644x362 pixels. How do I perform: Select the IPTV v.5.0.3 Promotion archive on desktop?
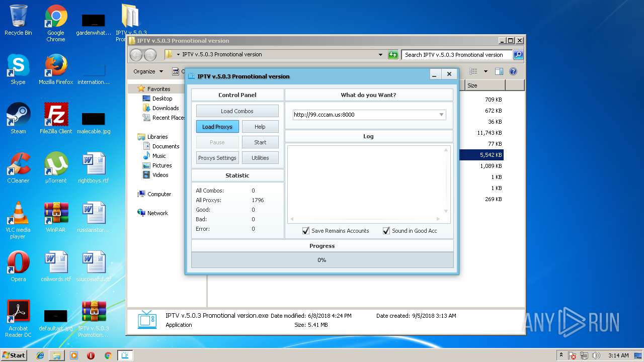coord(94,319)
